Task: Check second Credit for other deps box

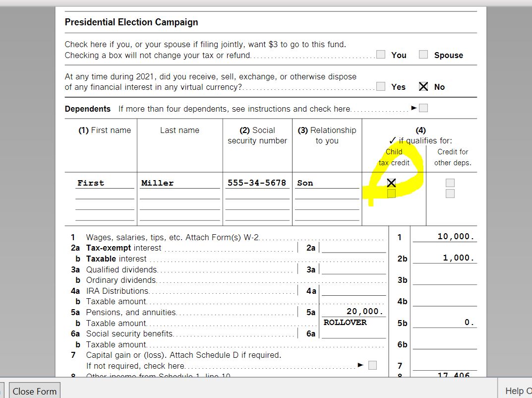Action: 450,194
